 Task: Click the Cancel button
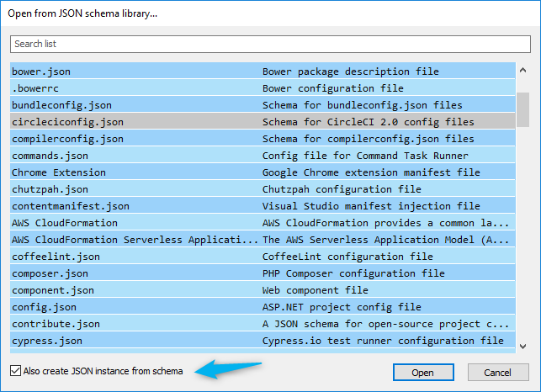tap(498, 373)
